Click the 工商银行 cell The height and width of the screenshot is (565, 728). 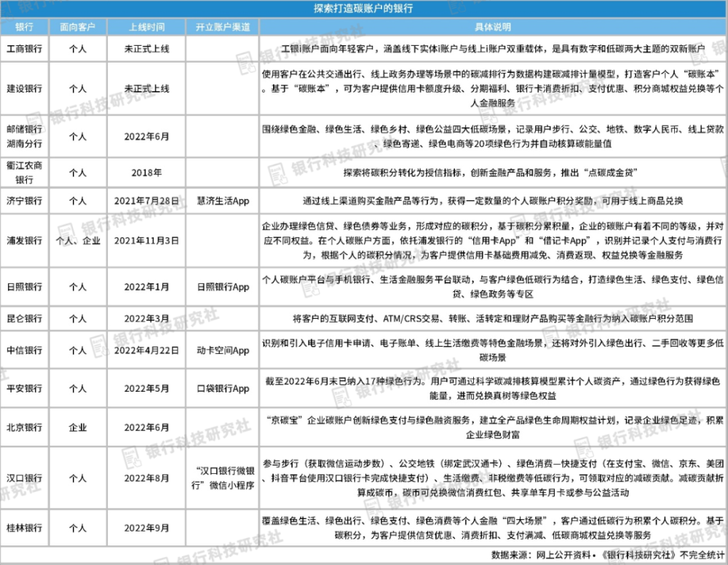point(24,48)
